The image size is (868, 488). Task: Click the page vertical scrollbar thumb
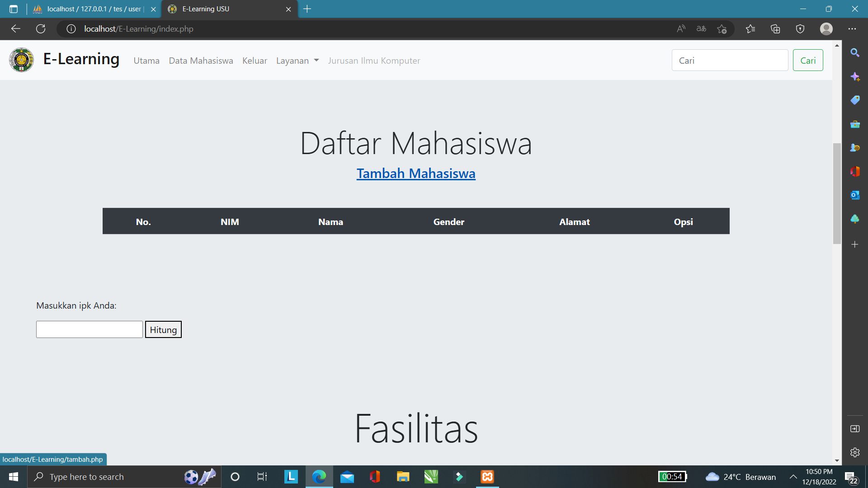837,193
